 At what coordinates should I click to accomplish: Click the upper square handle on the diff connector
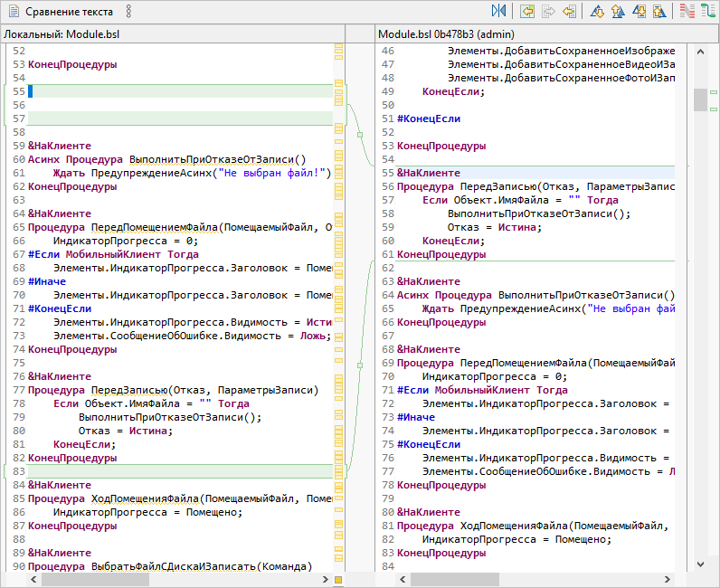(x=360, y=135)
